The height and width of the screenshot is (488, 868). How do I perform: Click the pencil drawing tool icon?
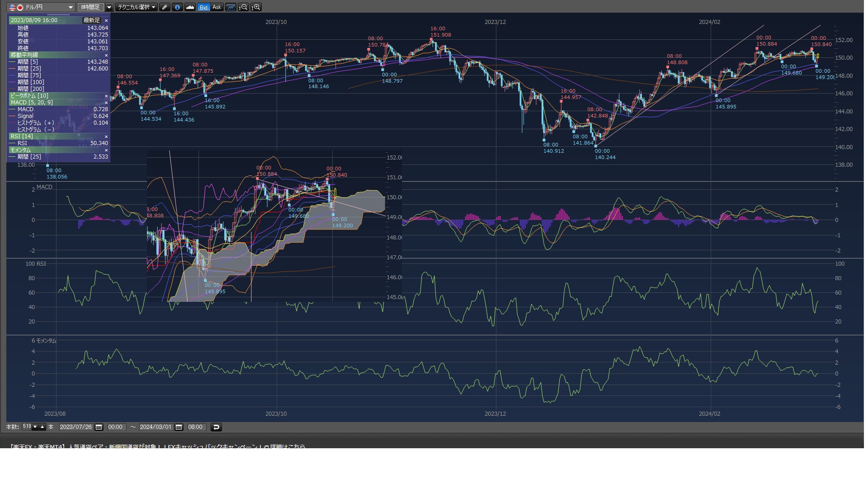[165, 7]
